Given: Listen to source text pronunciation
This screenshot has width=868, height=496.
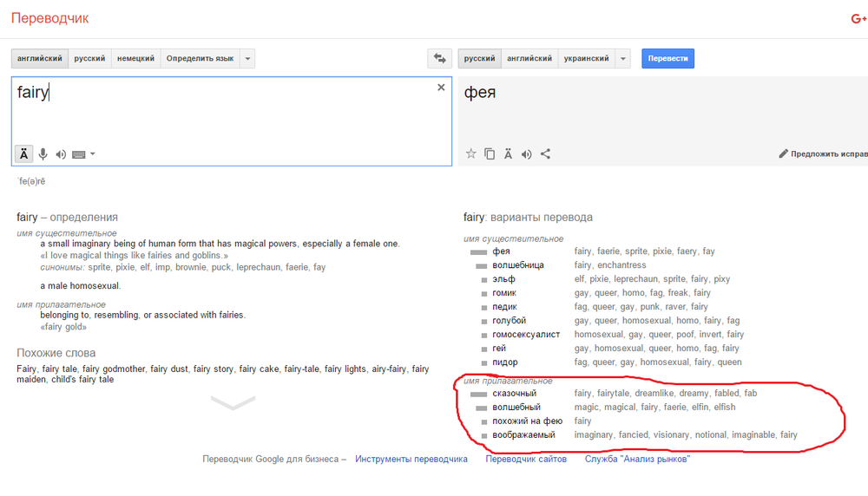Looking at the screenshot, I should 61,154.
